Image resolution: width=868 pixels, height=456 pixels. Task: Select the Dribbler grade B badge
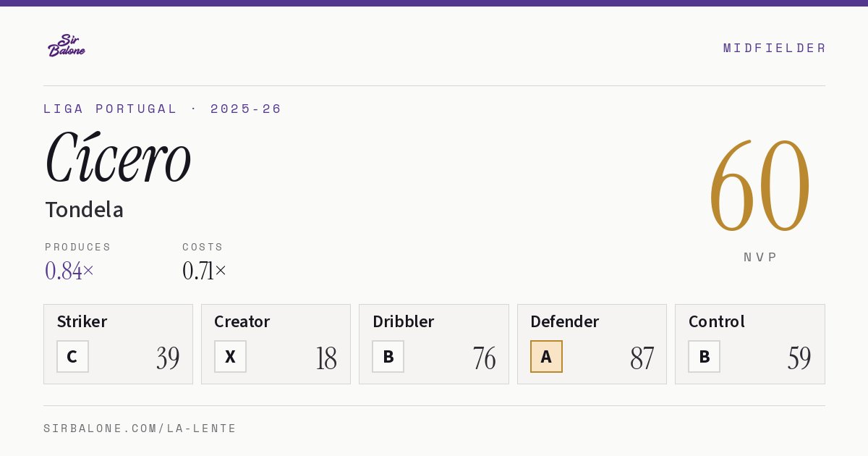[388, 356]
